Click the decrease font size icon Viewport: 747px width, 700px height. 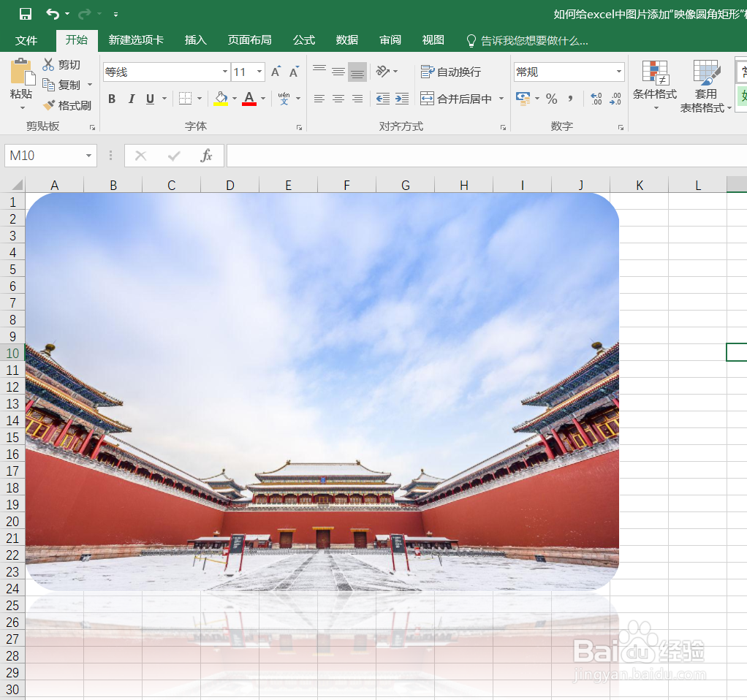pyautogui.click(x=294, y=72)
